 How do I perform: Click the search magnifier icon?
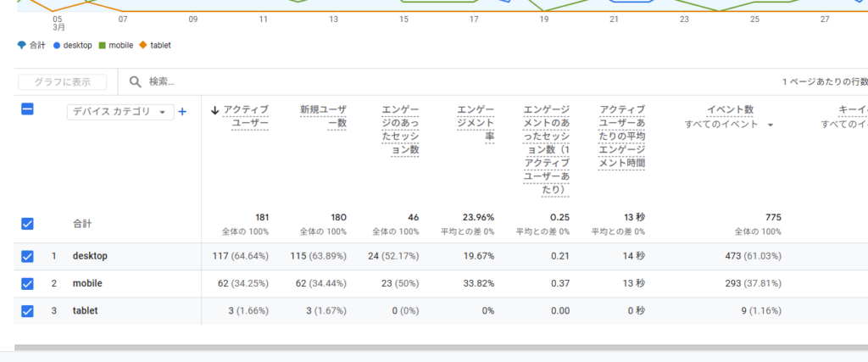click(135, 82)
